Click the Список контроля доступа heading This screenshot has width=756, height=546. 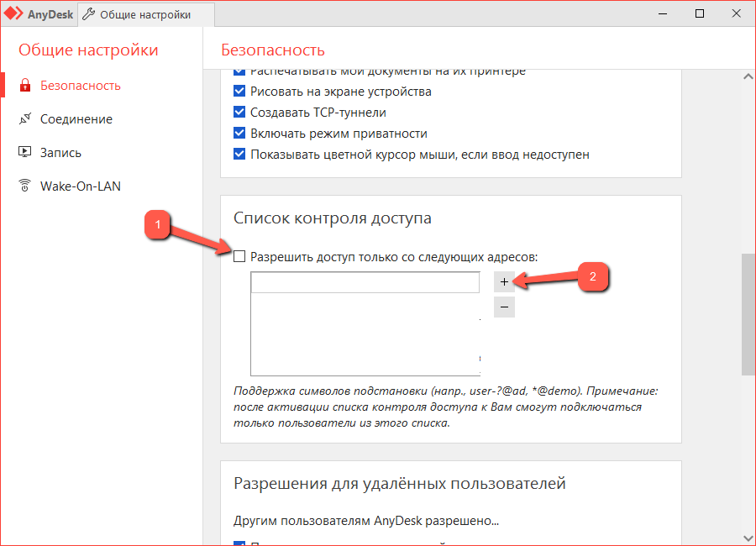pyautogui.click(x=332, y=218)
